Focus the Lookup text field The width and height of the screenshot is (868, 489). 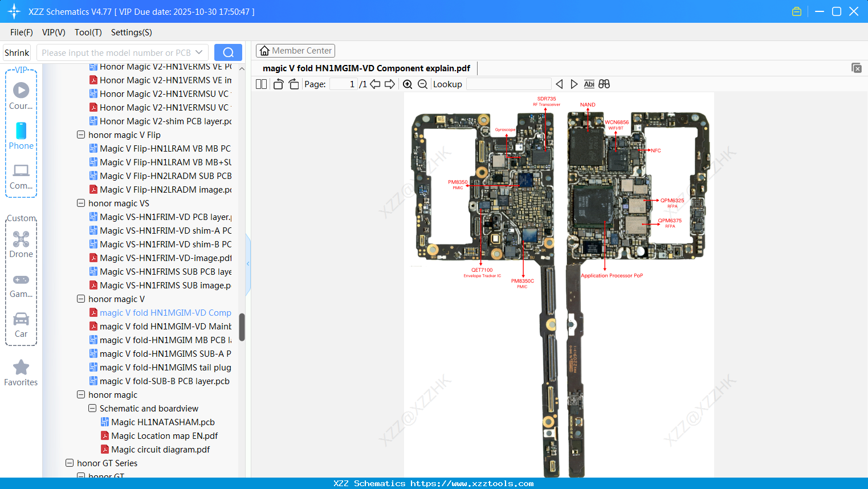coord(509,84)
